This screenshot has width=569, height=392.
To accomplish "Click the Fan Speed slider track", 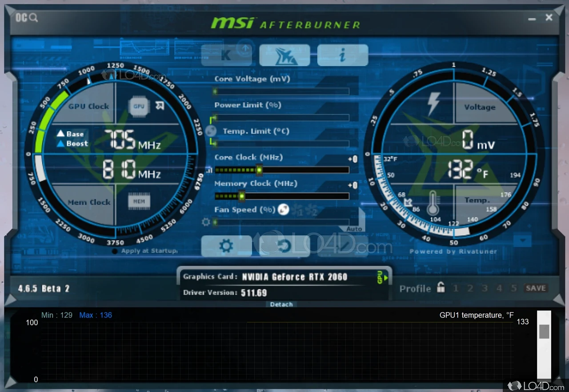I will pos(281,222).
